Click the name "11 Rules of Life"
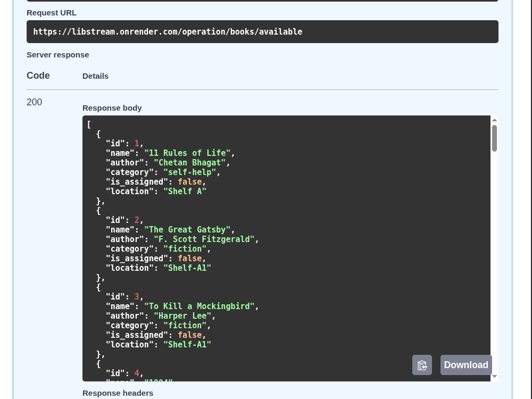532x399 pixels. coord(187,153)
